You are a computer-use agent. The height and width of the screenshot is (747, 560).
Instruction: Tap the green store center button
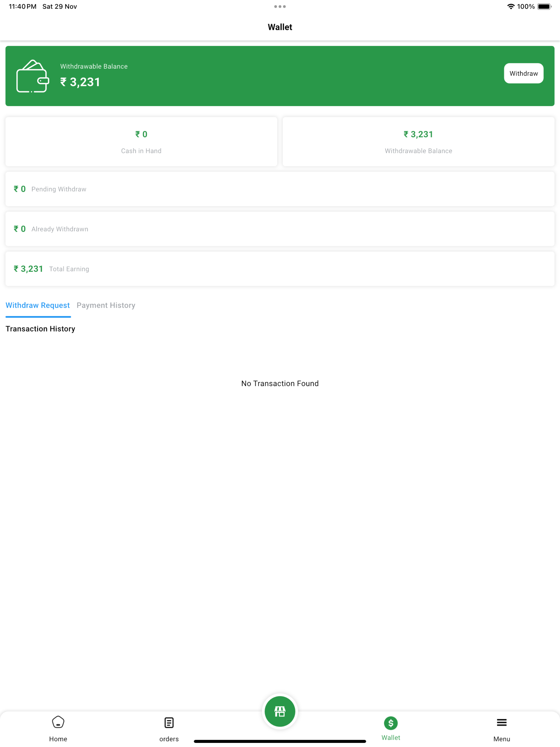pos(280,711)
